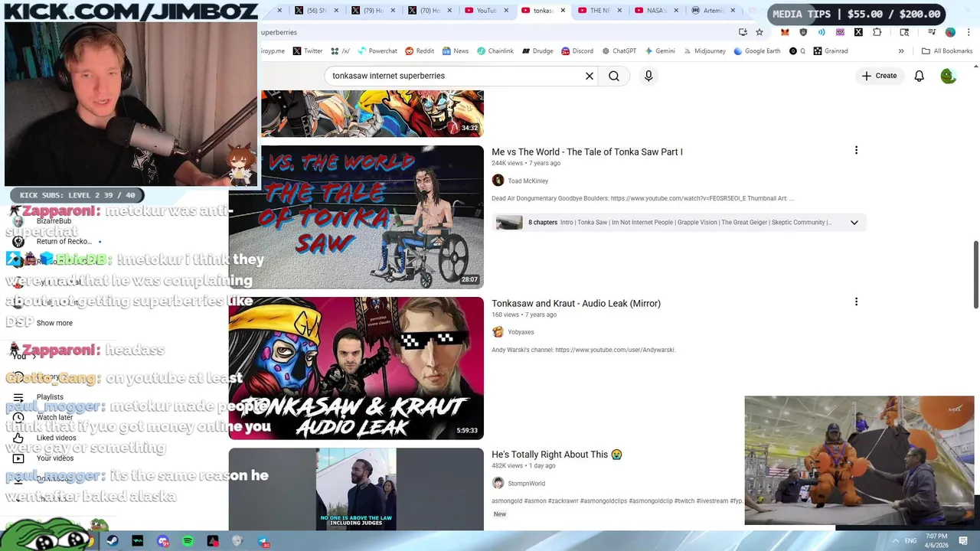Open He's Totally Right About This video title

tap(557, 455)
